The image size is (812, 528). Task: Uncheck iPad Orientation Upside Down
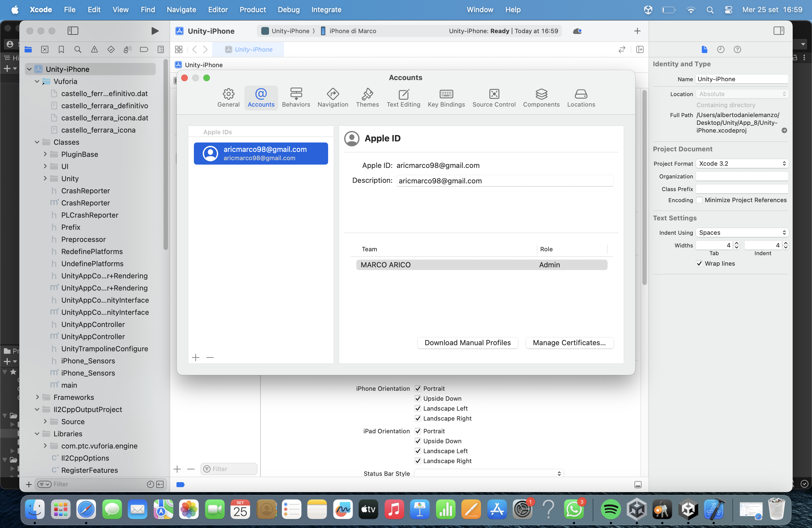click(x=418, y=441)
